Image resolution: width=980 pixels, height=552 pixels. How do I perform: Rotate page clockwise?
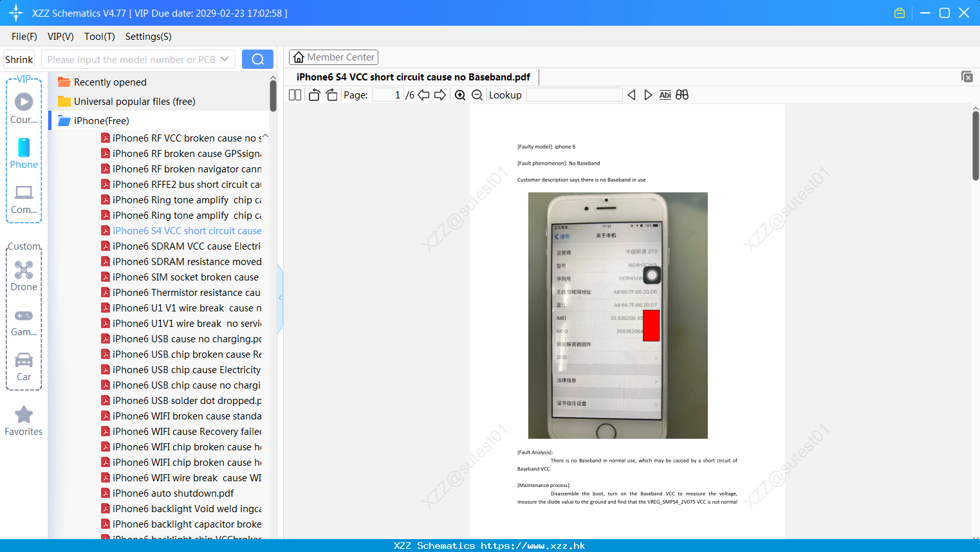click(331, 95)
